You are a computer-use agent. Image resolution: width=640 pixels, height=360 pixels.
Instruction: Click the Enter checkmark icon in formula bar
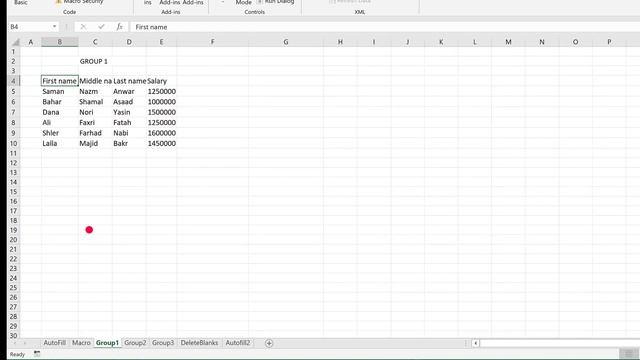point(101,27)
